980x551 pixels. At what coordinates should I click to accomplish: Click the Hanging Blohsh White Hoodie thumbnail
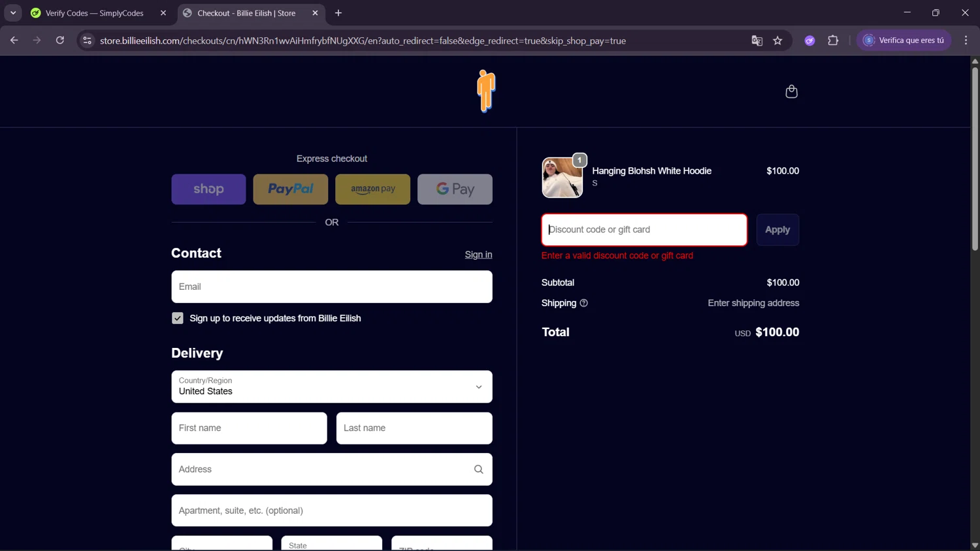pyautogui.click(x=562, y=178)
